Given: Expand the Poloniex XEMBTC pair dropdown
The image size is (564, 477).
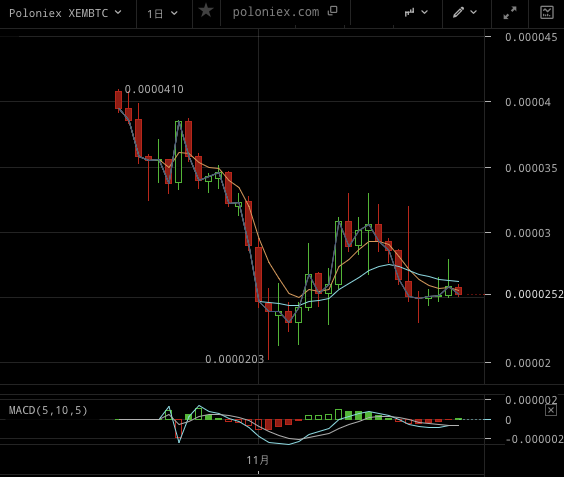Looking at the screenshot, I should click(x=65, y=13).
